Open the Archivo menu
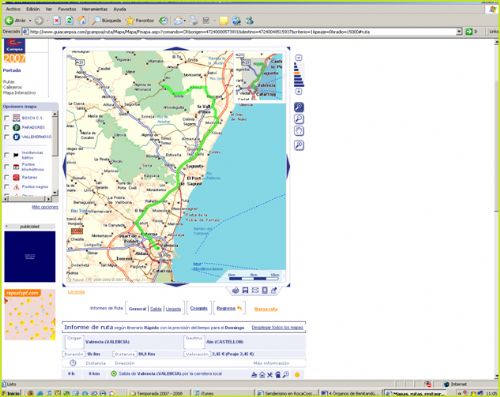500x397 pixels. [13, 9]
